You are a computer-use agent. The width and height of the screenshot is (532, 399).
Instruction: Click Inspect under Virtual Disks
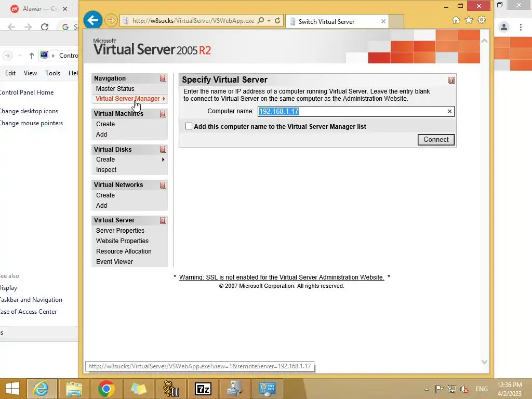coord(106,170)
